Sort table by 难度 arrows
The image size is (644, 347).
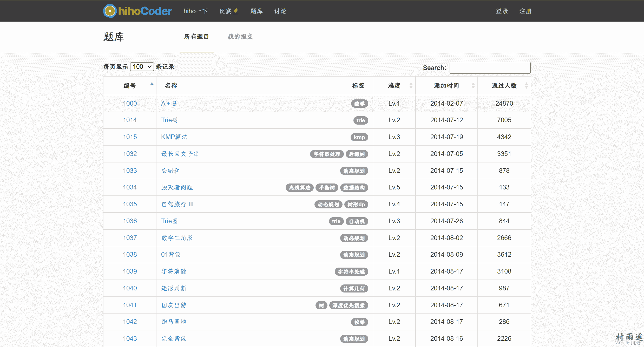click(x=411, y=86)
